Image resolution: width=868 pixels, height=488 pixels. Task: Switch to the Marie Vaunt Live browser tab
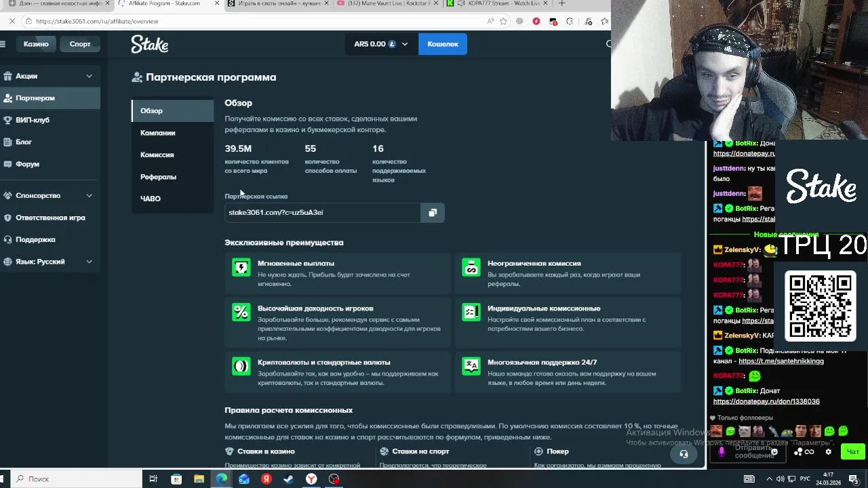pyautogui.click(x=388, y=3)
